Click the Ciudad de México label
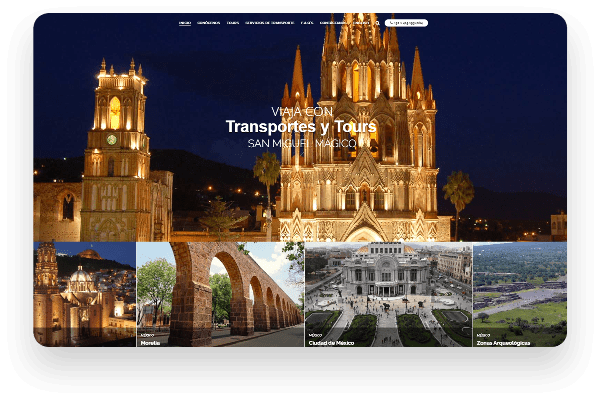600x400 pixels. [326, 341]
